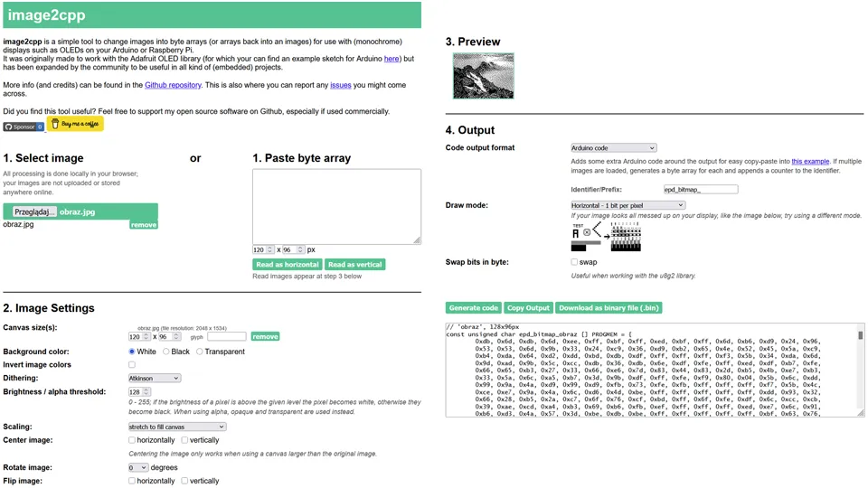Click the '1. Select image' heading
Screen dimensions: 868x488
43,158
